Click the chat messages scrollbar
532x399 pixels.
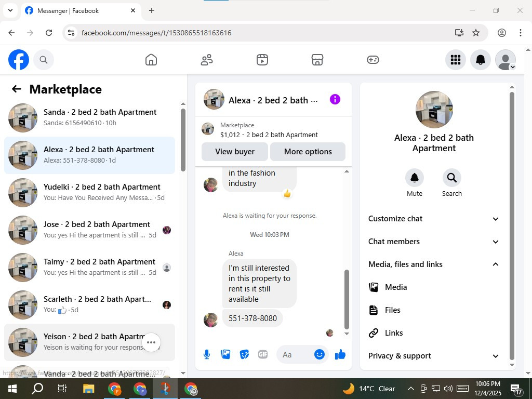click(x=347, y=299)
